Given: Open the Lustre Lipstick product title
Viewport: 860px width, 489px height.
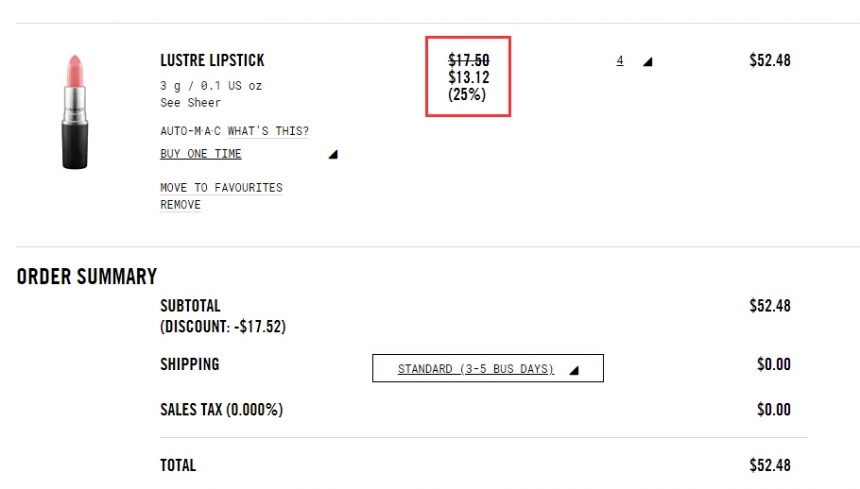Looking at the screenshot, I should (x=212, y=60).
